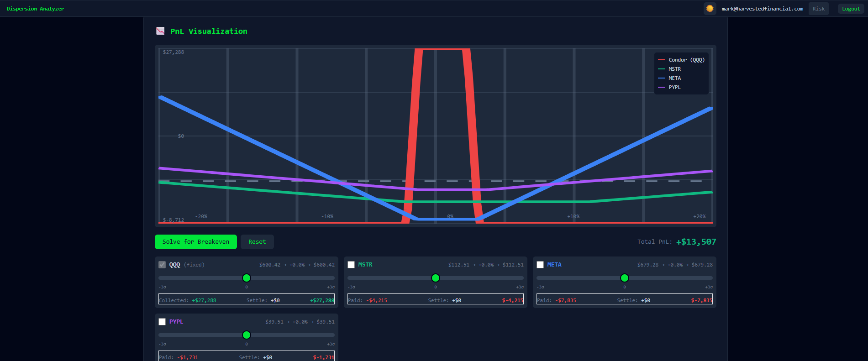This screenshot has height=361, width=868.
Task: Click the MSTR Settle +$0 value
Action: (457, 300)
